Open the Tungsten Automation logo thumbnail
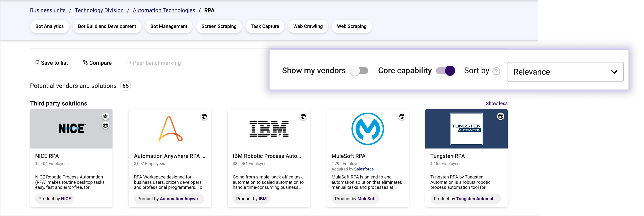This screenshot has height=216, width=644. click(x=466, y=129)
